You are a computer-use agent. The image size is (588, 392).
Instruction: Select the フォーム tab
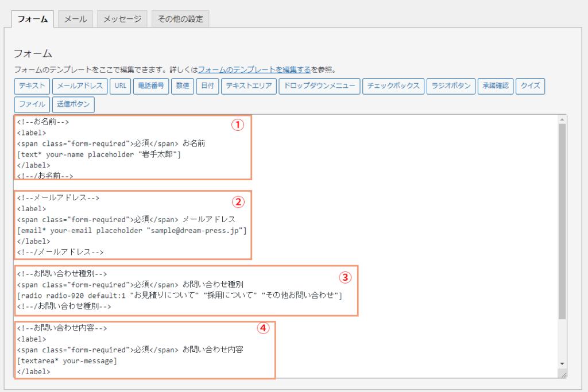point(33,19)
